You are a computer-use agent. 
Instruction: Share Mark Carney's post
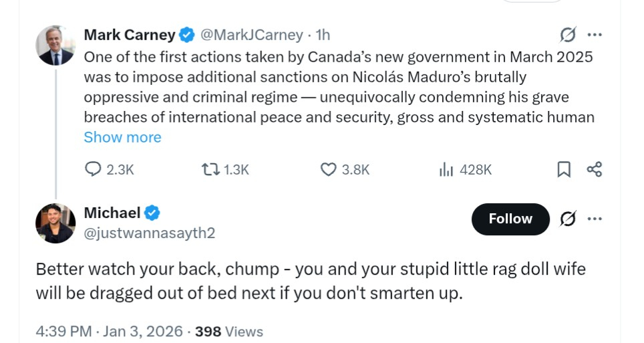(594, 169)
